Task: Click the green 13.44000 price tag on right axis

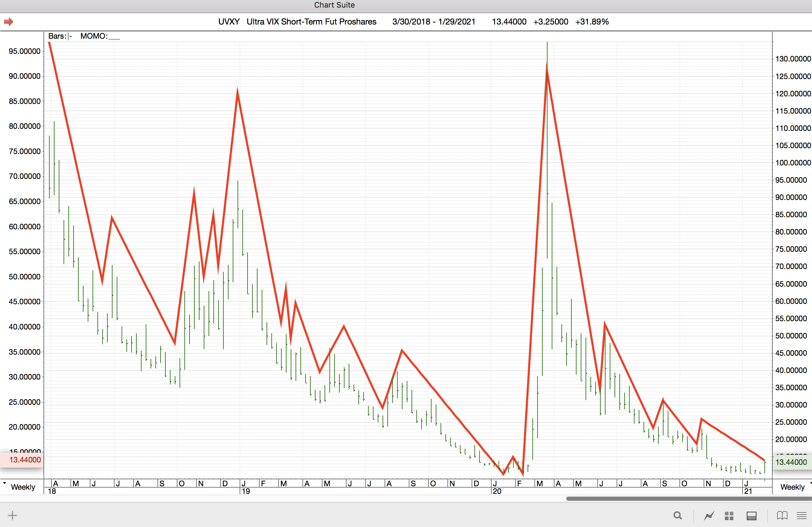Action: tap(792, 462)
